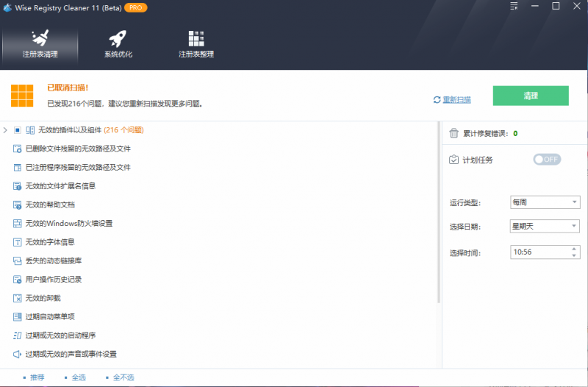
Task: Open the 注册表整理 tab
Action: 196,45
